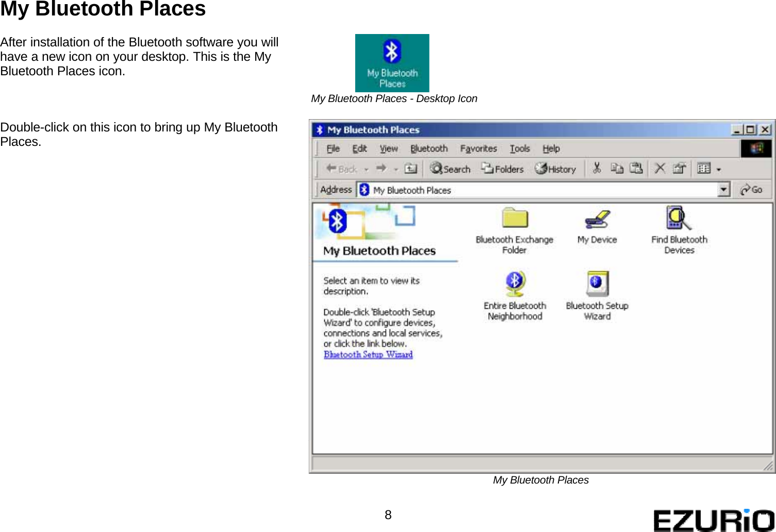Image resolution: width=776 pixels, height=532 pixels.
Task: Maximize the My Bluetooth Places window
Action: 750,129
